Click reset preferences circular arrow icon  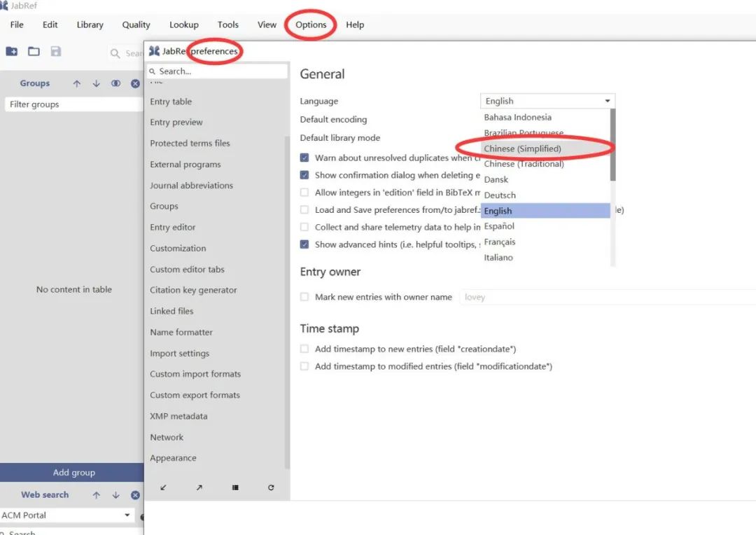(x=271, y=487)
